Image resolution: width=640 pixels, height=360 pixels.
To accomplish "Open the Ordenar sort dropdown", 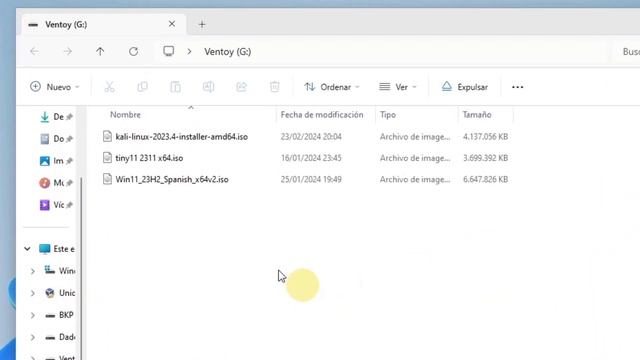I will tap(332, 87).
